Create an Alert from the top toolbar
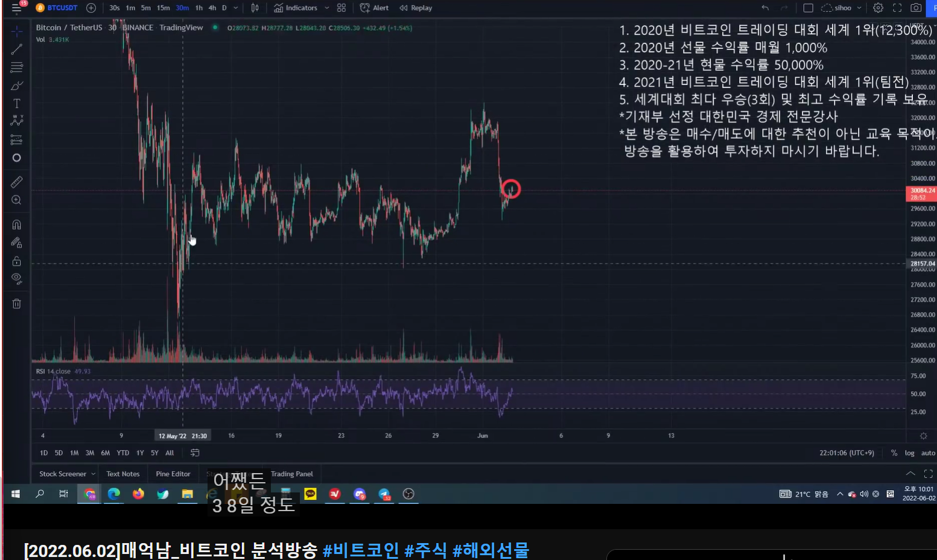 coord(374,8)
